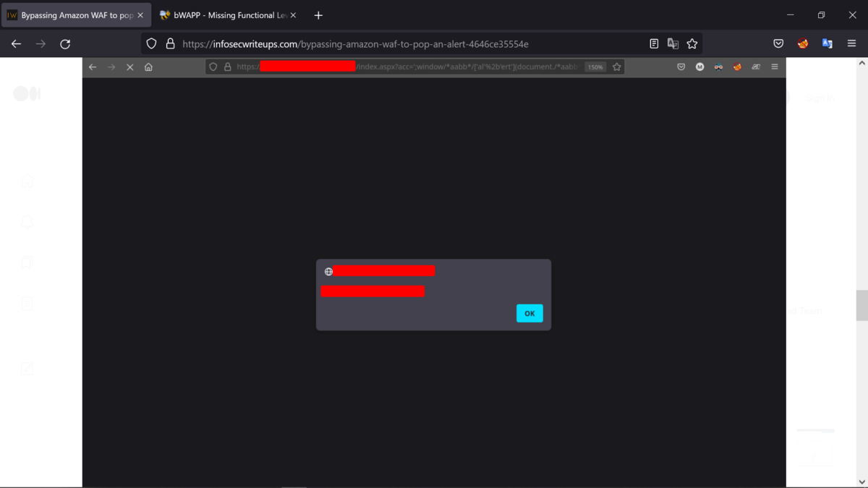Open the blue translate extension
The image size is (868, 488).
point(827,44)
